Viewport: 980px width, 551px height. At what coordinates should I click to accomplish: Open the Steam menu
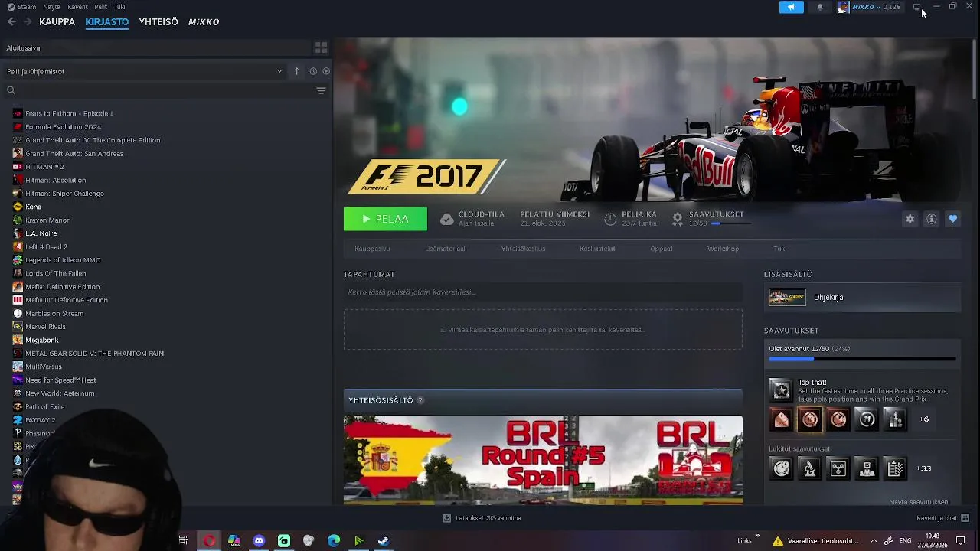[21, 7]
